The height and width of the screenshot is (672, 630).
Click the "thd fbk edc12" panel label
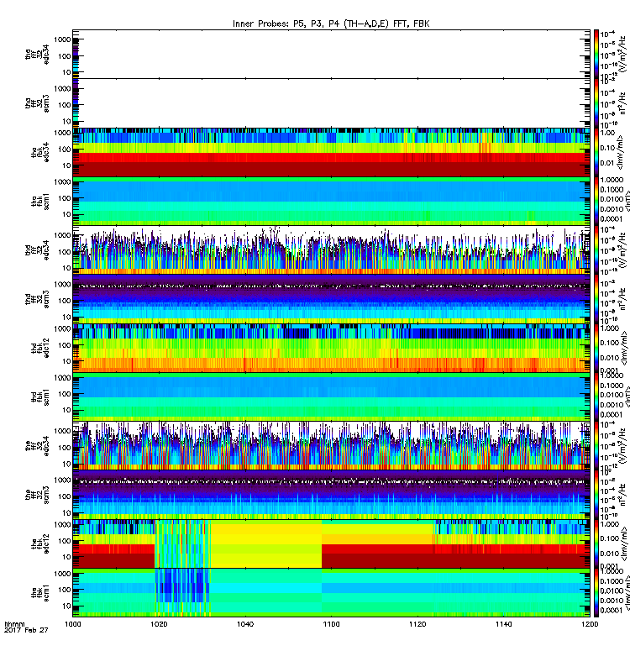pyautogui.click(x=40, y=348)
